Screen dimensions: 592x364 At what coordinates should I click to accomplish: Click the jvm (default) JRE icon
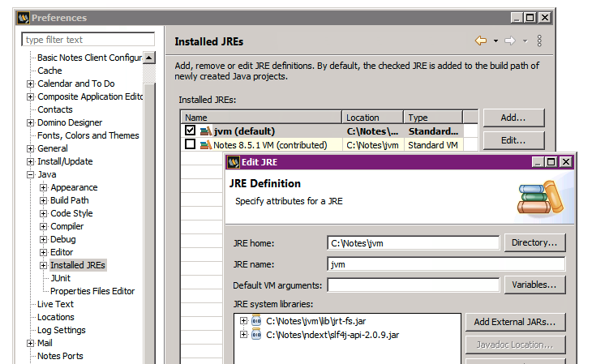tap(205, 131)
